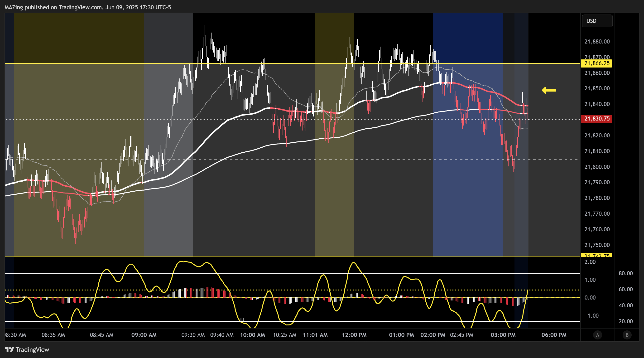
Task: Click the -1.00 histogram scale value
Action: (591, 316)
